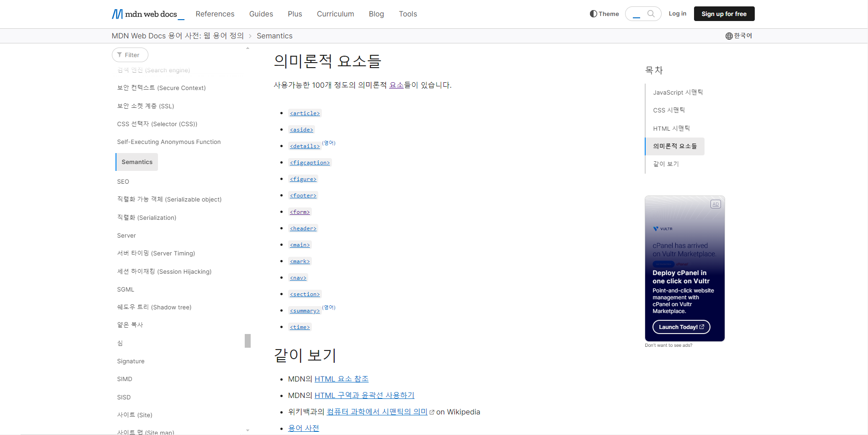Screen dimensions: 868x435
Task: Jump to 같이 보기 in contents
Action: (666, 164)
